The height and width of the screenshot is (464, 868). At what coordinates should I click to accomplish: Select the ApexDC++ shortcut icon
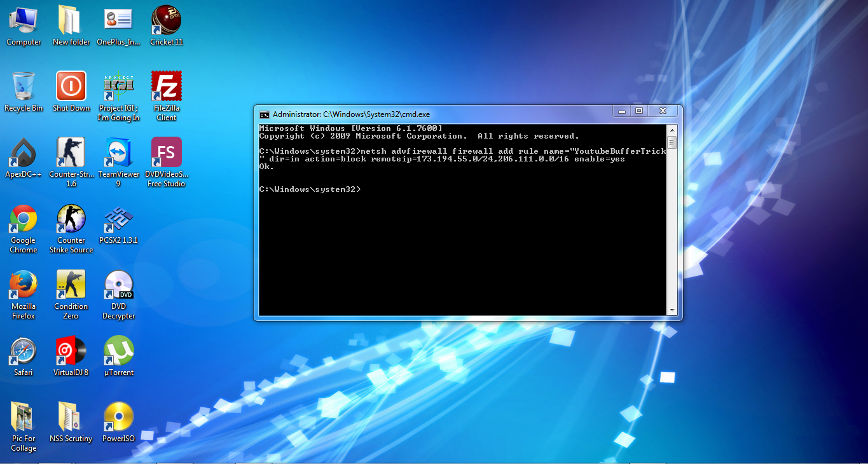[24, 158]
